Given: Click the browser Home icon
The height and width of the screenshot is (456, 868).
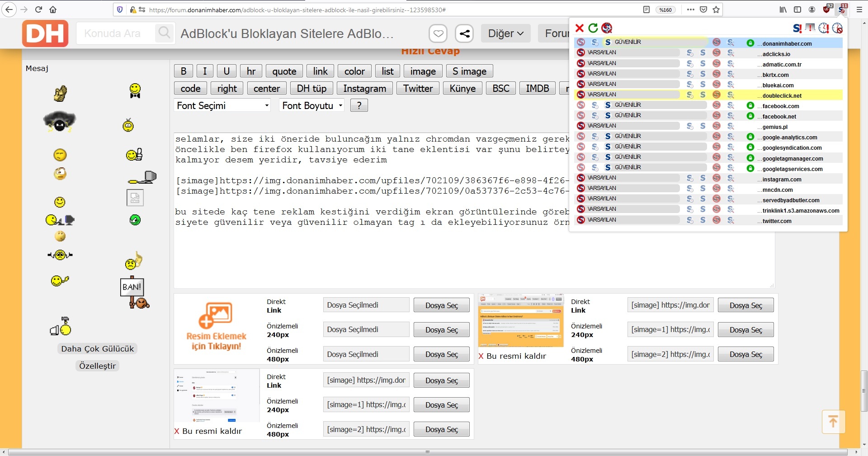Looking at the screenshot, I should tap(53, 9).
